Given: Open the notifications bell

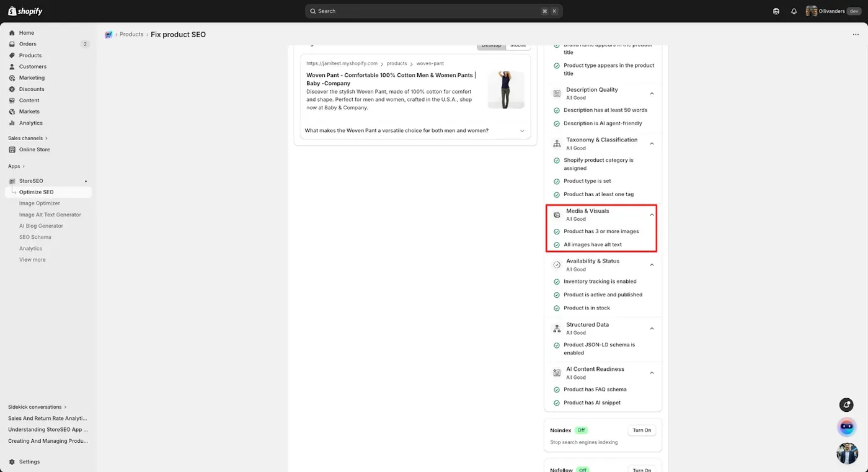Looking at the screenshot, I should click(794, 11).
